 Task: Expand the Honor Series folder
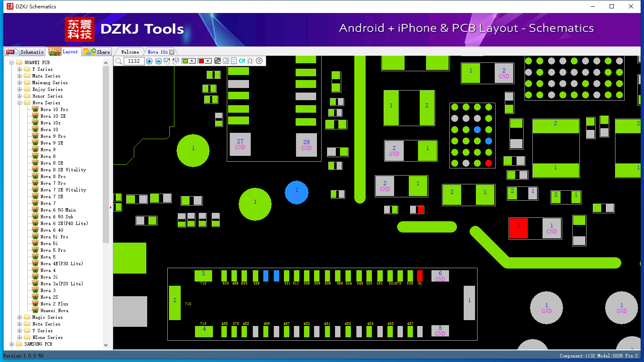(20, 96)
